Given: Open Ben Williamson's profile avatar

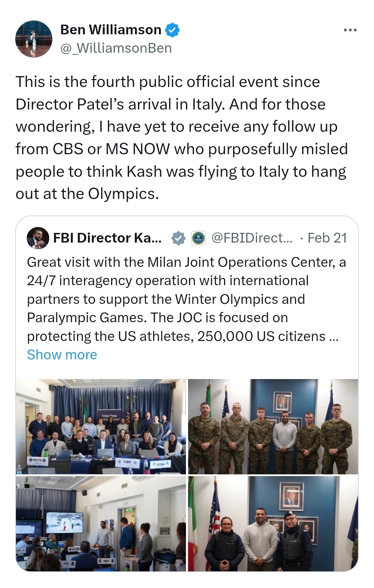Looking at the screenshot, I should click(34, 39).
